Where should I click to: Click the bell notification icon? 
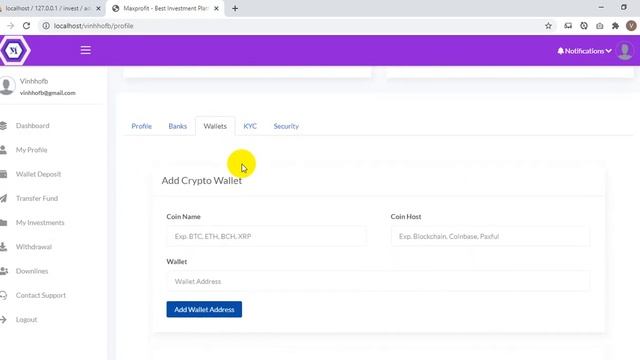[x=560, y=51]
